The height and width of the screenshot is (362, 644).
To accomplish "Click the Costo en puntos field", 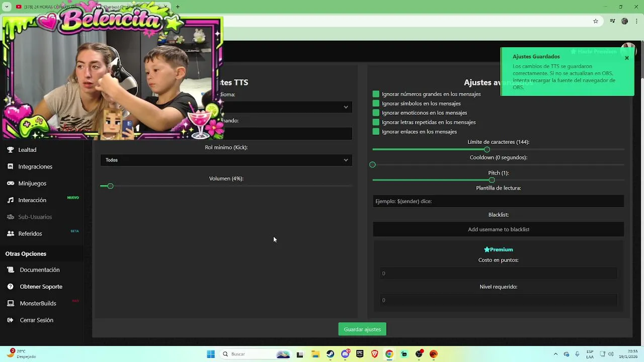I will tap(498, 274).
